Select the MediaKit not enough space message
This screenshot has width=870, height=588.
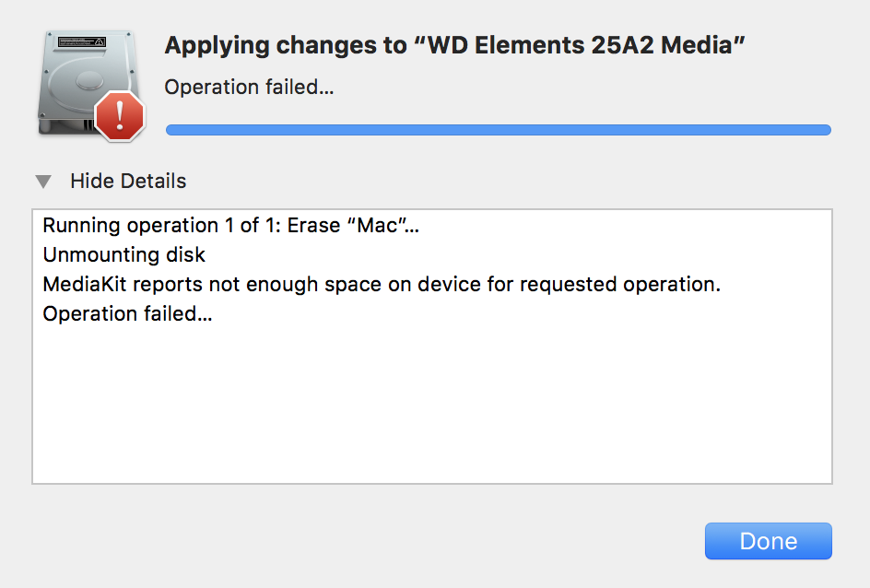(382, 284)
